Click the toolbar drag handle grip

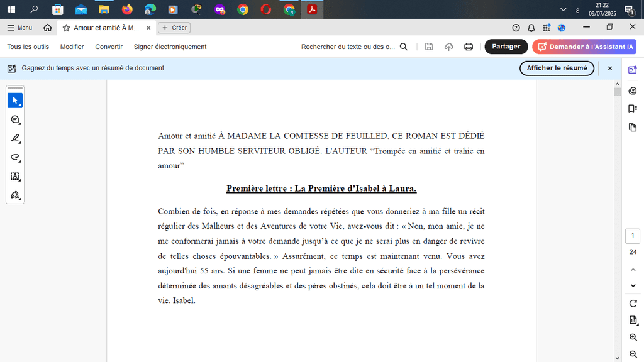[15, 88]
